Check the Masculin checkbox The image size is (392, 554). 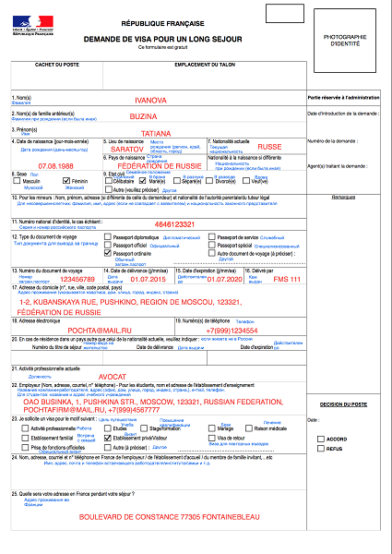[17, 181]
